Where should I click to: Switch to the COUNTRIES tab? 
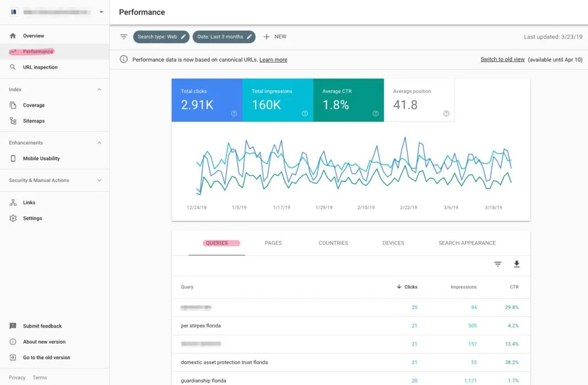point(332,243)
